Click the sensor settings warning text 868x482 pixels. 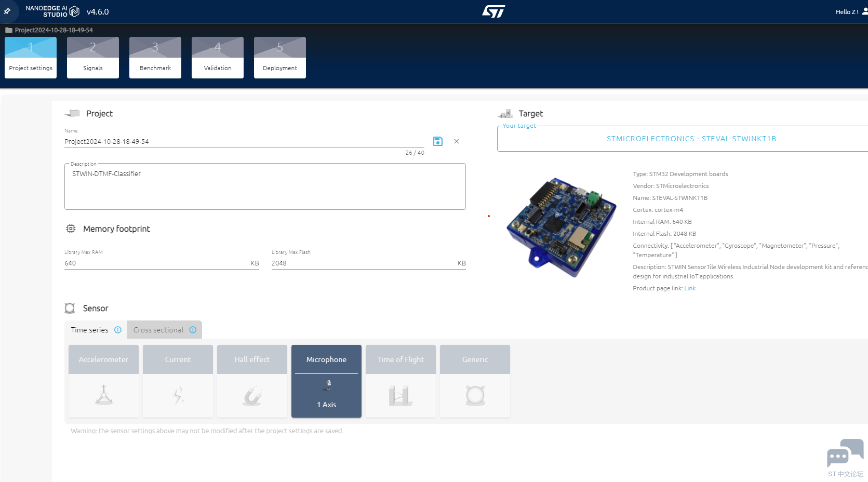click(x=207, y=431)
